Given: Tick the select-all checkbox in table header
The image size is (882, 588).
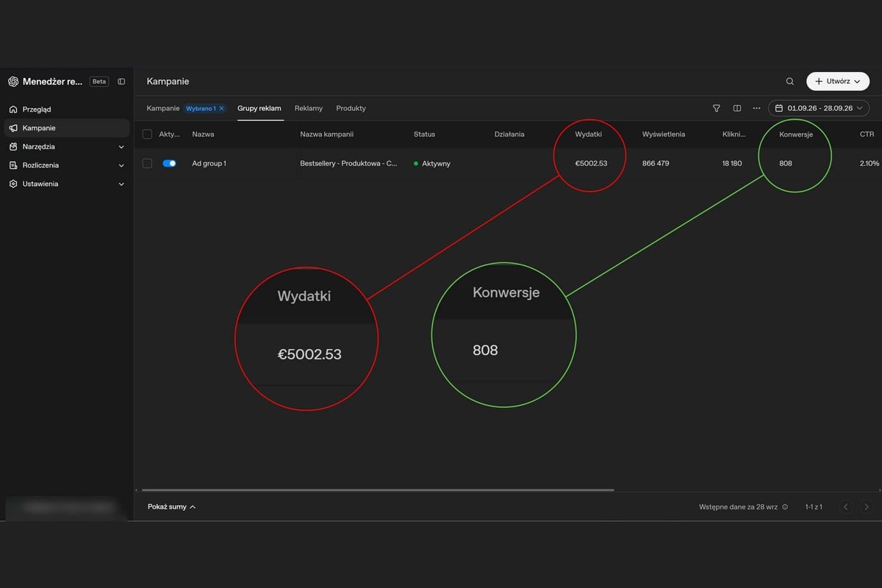Looking at the screenshot, I should tap(147, 135).
